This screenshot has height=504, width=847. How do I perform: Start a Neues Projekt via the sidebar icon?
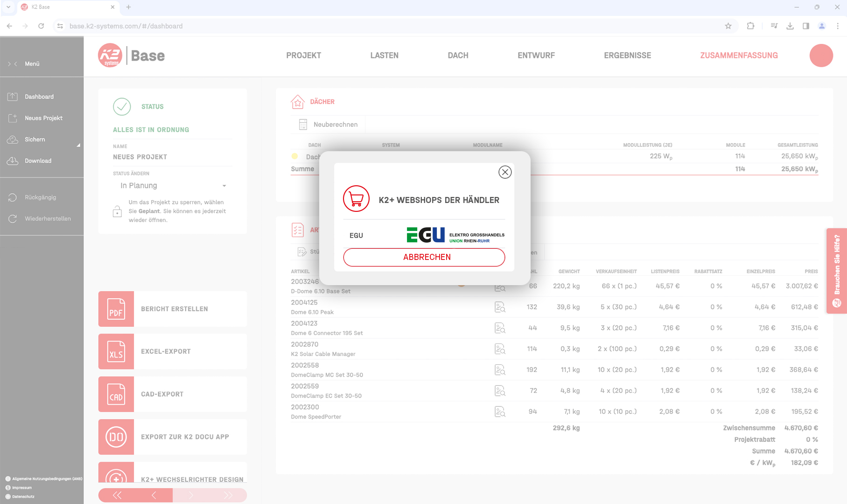tap(13, 118)
